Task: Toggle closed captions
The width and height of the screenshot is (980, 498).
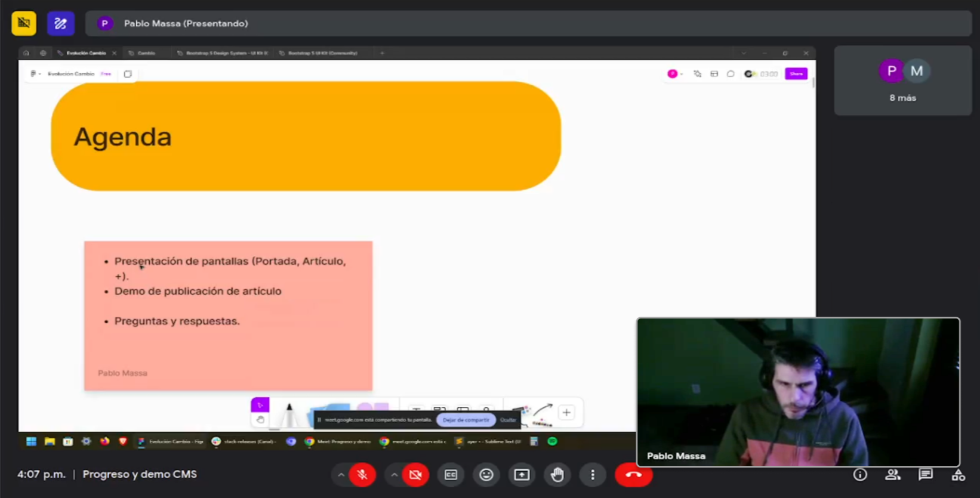Action: click(451, 475)
